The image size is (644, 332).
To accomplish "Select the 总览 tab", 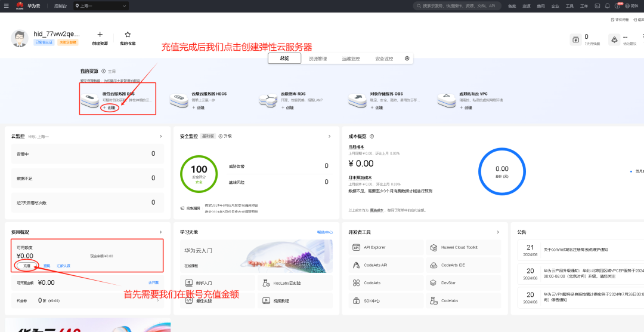I will (284, 59).
